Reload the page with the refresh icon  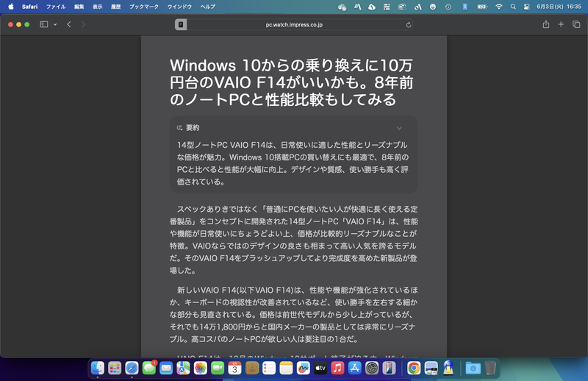pyautogui.click(x=409, y=25)
